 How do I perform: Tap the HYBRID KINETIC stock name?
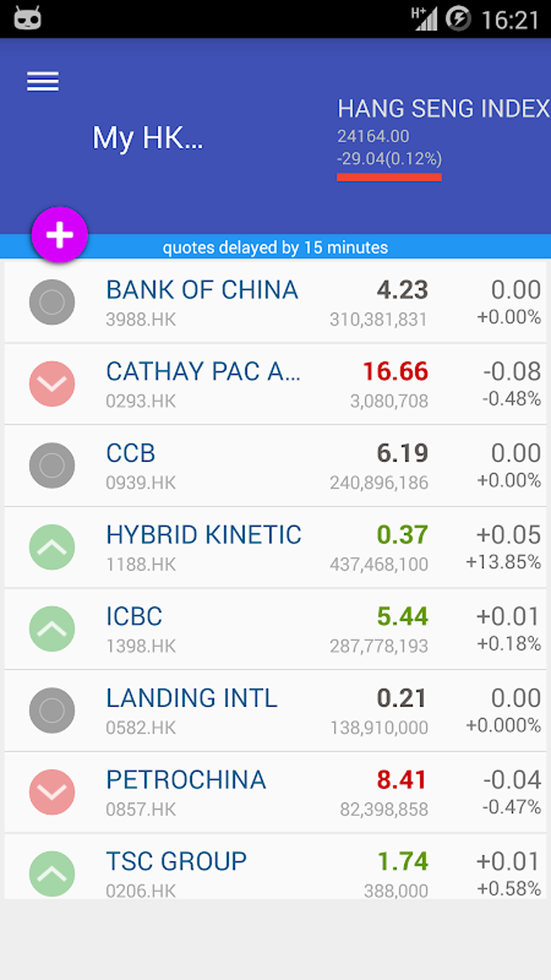[204, 535]
